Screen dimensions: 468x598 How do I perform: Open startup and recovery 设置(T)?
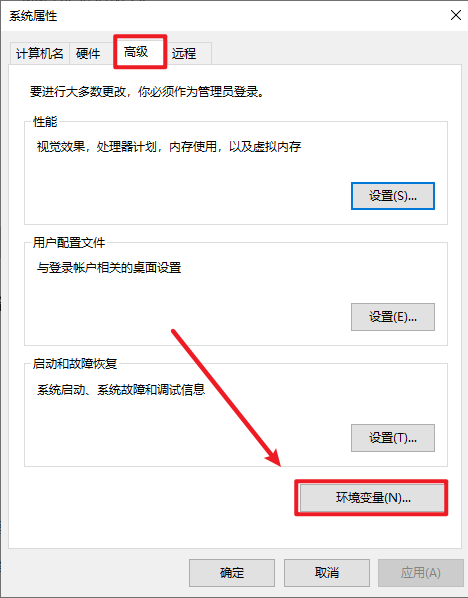pyautogui.click(x=392, y=438)
